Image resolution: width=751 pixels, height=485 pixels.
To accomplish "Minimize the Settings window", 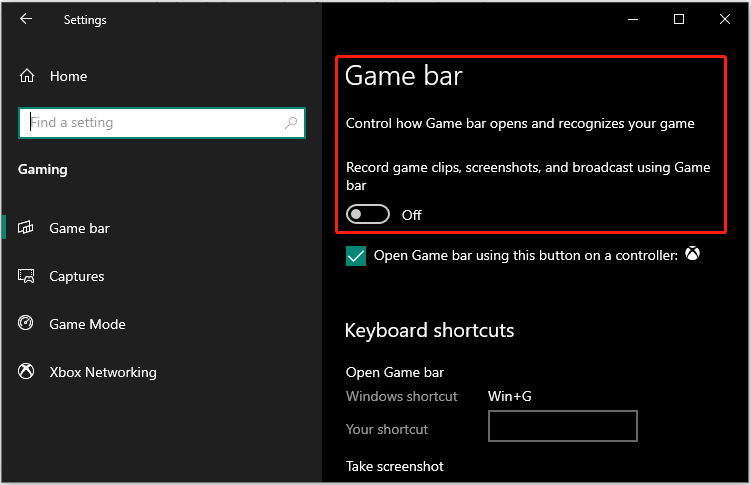I will [x=633, y=20].
